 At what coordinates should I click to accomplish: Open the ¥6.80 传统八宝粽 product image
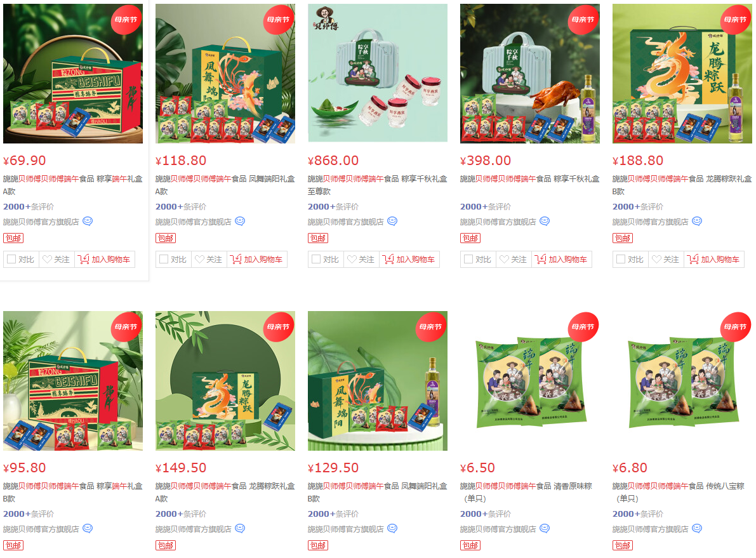click(682, 381)
